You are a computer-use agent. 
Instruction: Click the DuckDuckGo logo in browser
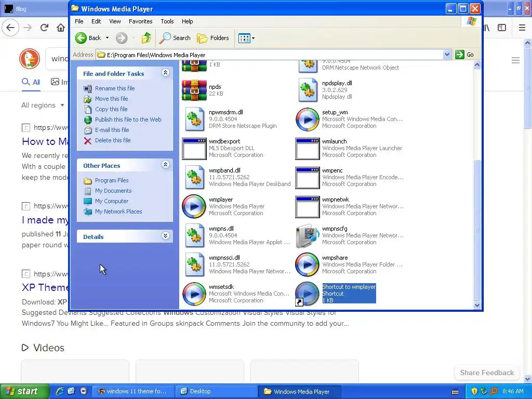[x=30, y=58]
